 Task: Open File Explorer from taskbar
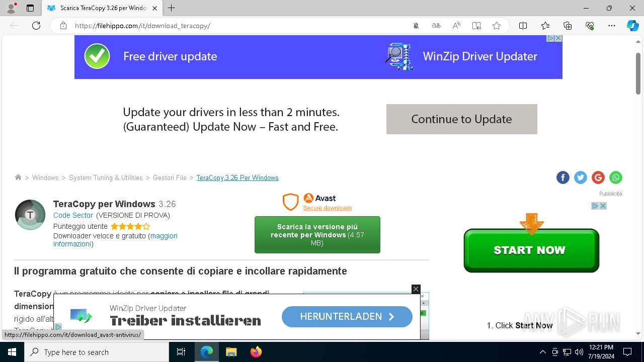coord(231,352)
